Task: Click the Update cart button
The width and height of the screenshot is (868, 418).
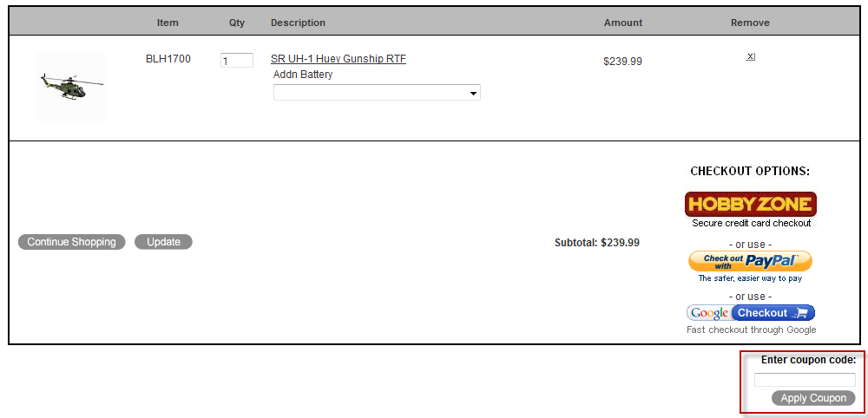Action: [x=163, y=242]
